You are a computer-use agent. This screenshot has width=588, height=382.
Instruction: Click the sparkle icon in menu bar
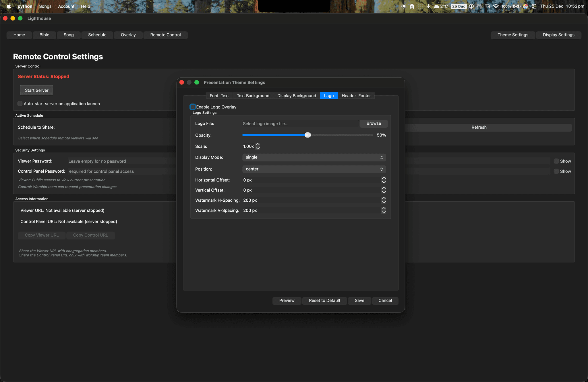click(x=428, y=6)
